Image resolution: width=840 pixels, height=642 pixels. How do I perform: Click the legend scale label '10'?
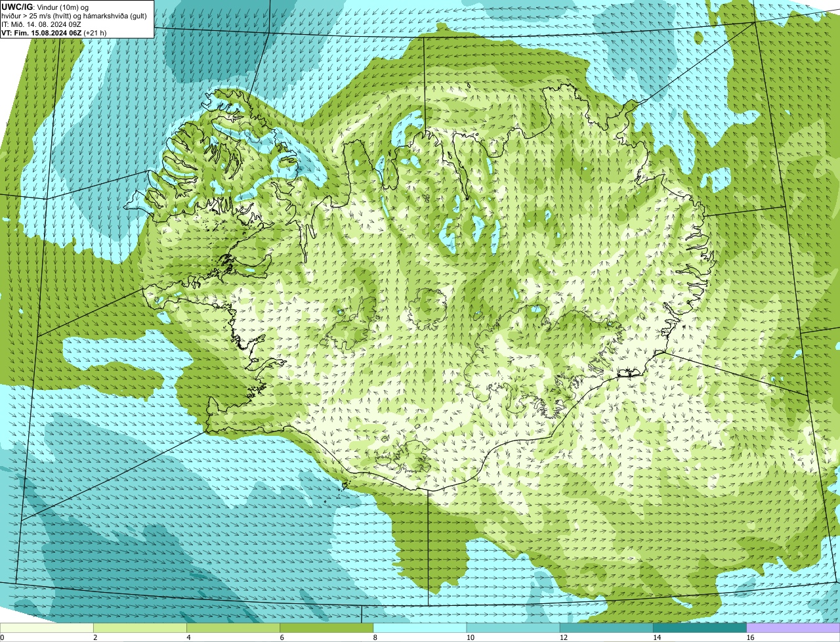coord(471,637)
